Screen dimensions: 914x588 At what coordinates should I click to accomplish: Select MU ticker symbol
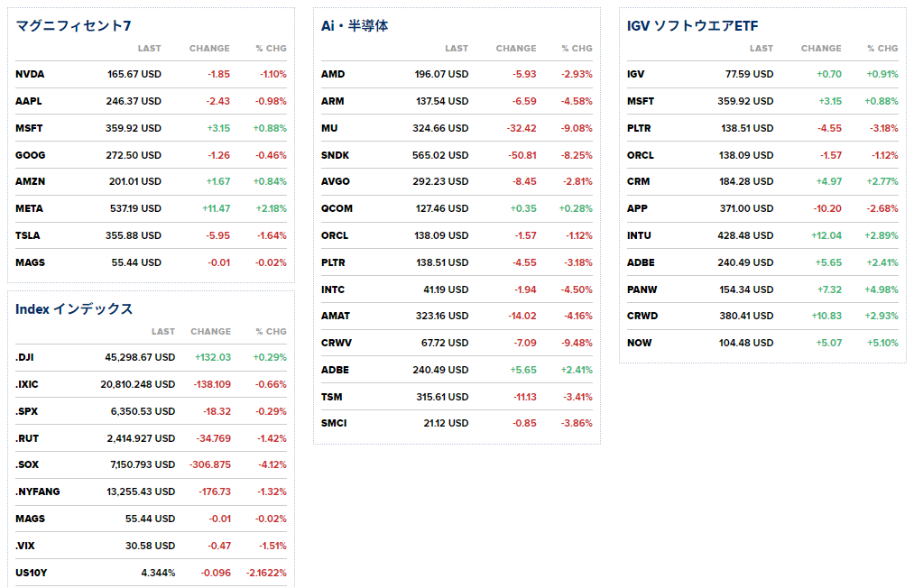click(329, 128)
